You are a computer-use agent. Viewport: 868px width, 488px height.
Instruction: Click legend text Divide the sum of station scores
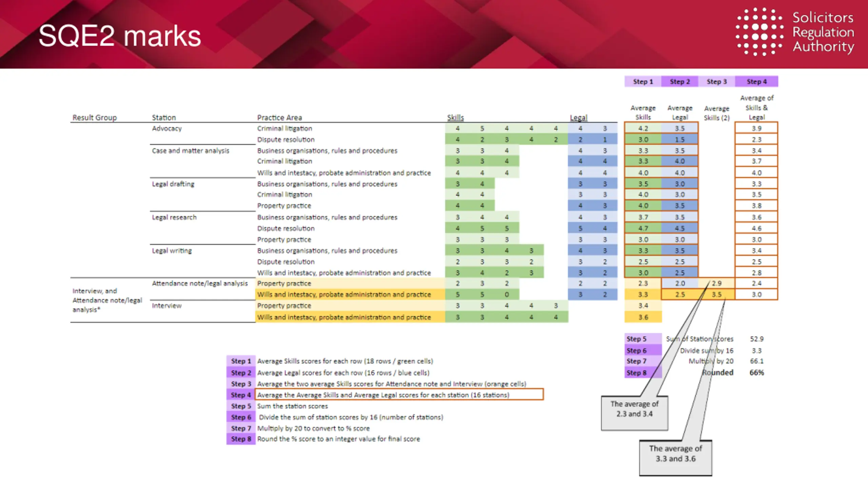[351, 417]
